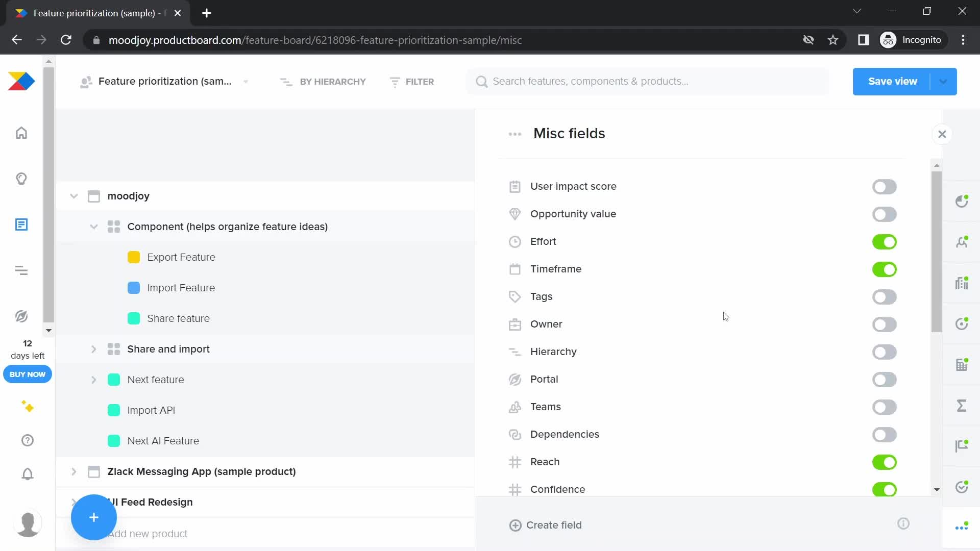Image resolution: width=980 pixels, height=551 pixels.
Task: Open a new browser tab
Action: tap(207, 13)
